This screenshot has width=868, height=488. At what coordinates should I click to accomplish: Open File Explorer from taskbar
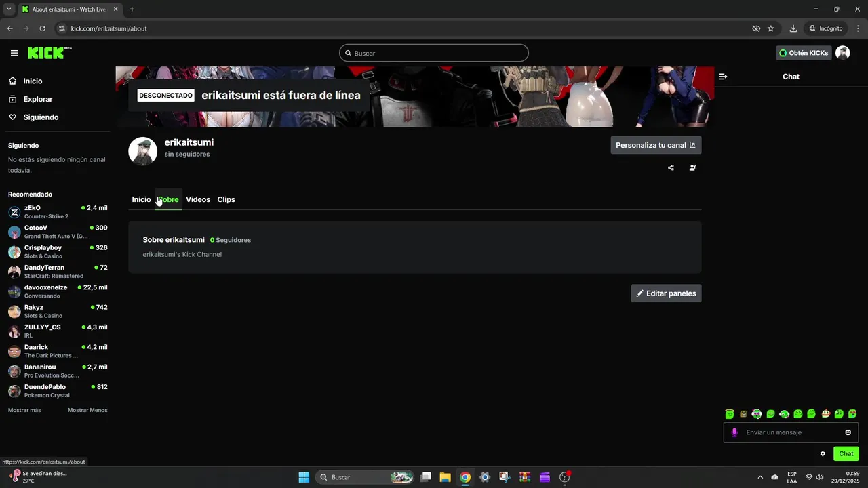pyautogui.click(x=445, y=477)
